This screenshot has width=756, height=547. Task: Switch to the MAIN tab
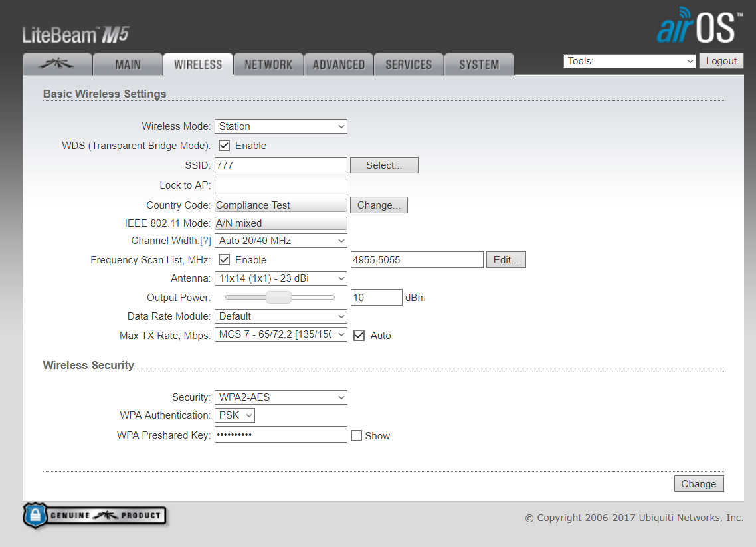tap(128, 64)
